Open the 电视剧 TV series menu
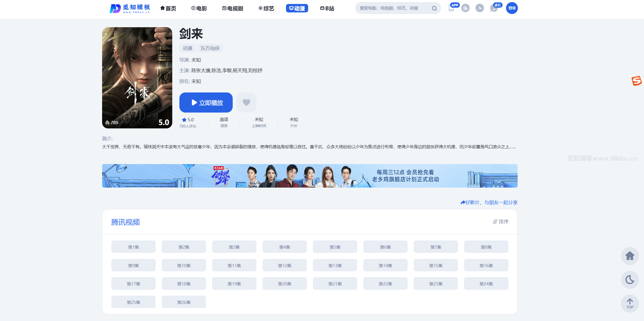This screenshot has width=644, height=321. [232, 8]
